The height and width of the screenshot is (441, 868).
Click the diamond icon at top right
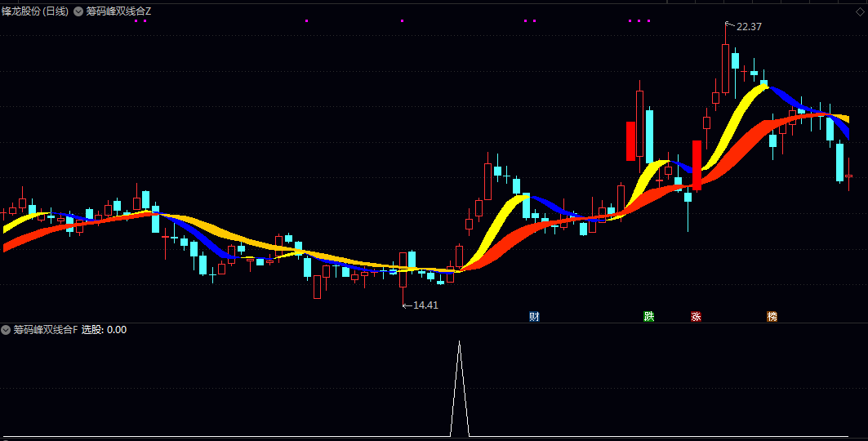[x=860, y=11]
